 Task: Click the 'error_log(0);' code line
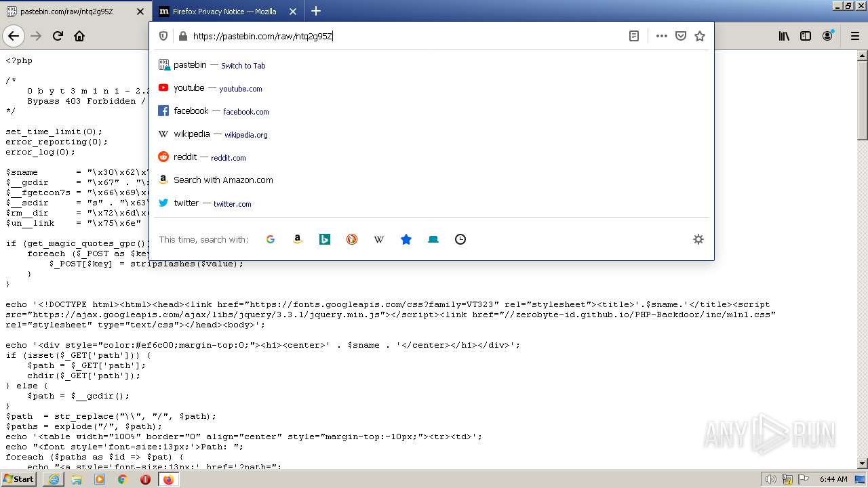[x=41, y=152]
